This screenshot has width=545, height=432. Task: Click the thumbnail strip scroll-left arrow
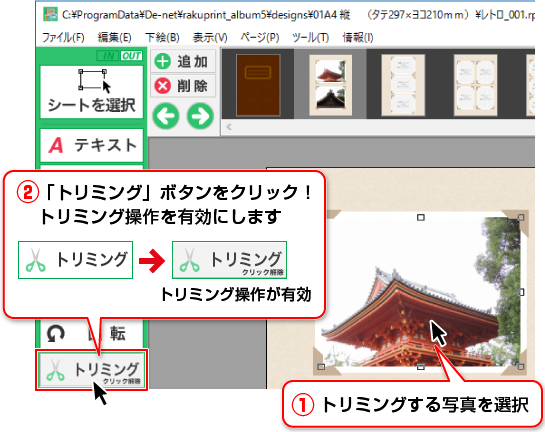(229, 127)
